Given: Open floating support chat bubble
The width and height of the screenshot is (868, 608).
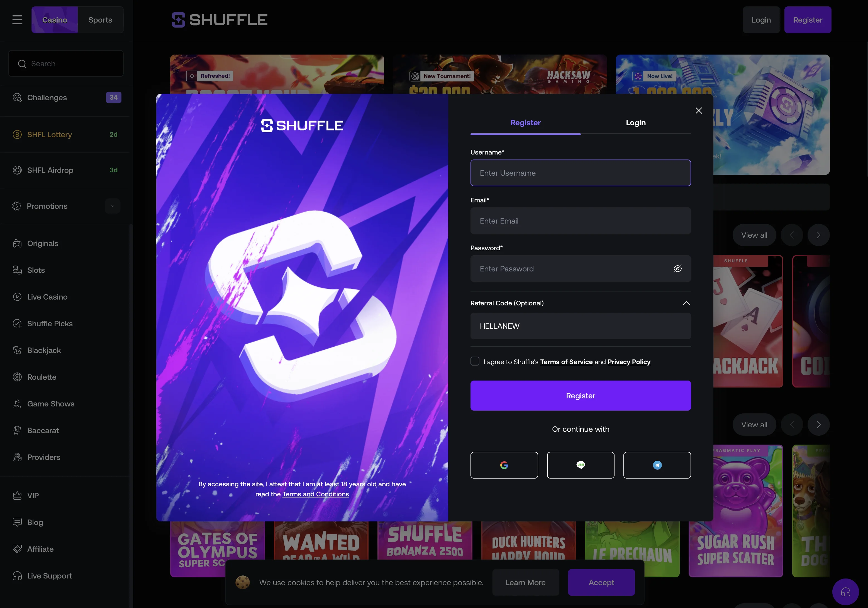Looking at the screenshot, I should tap(845, 592).
